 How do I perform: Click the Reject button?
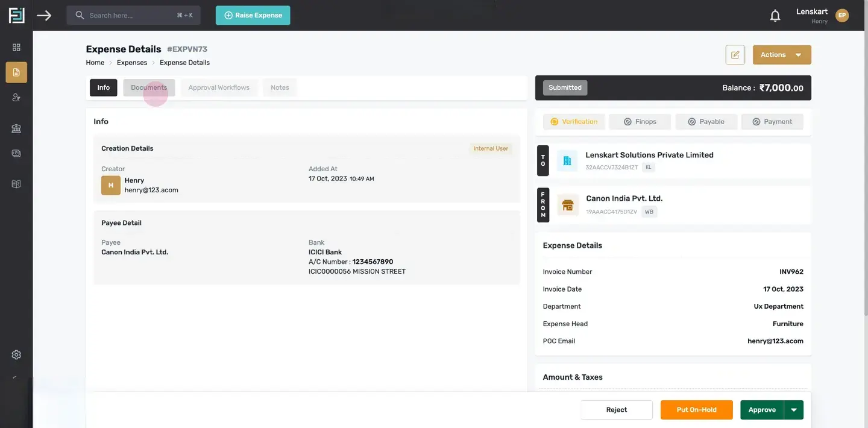click(x=617, y=410)
